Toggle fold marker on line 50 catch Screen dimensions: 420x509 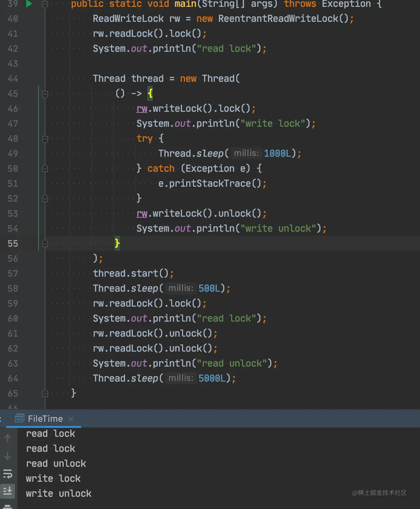(x=45, y=169)
